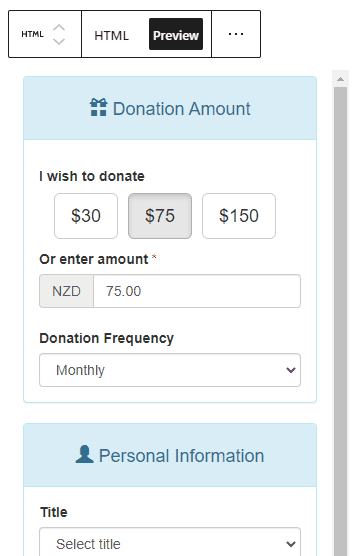Open the Select title dropdown

coord(170,542)
